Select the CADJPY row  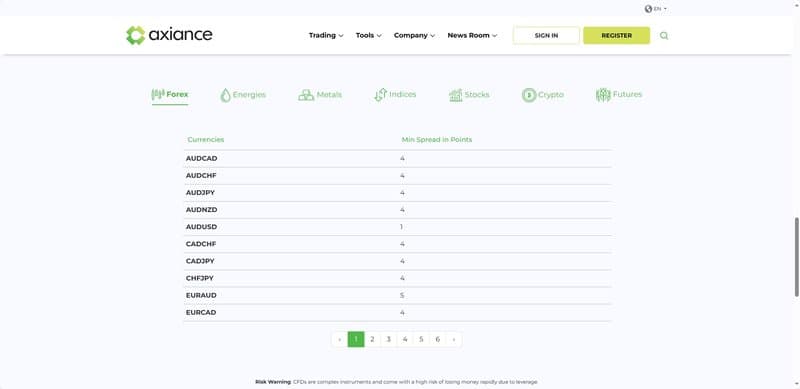[397, 261]
